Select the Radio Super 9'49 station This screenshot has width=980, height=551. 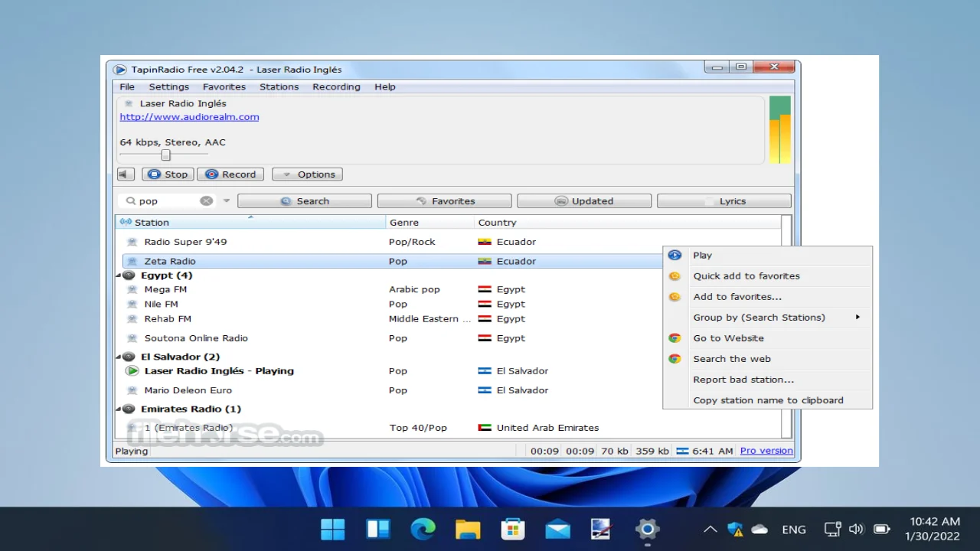click(185, 242)
